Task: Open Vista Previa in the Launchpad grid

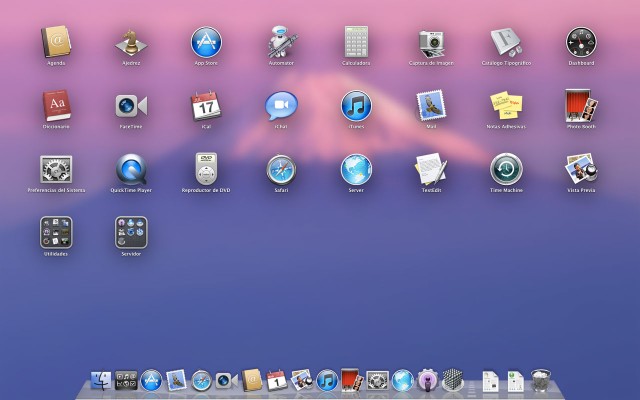Action: [581, 169]
